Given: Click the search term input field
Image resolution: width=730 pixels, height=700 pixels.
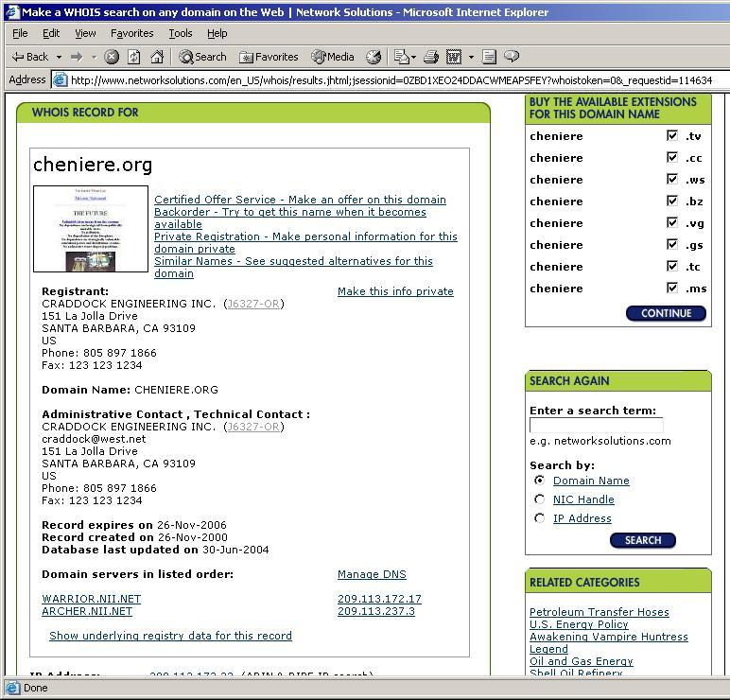Looking at the screenshot, I should tap(597, 426).
